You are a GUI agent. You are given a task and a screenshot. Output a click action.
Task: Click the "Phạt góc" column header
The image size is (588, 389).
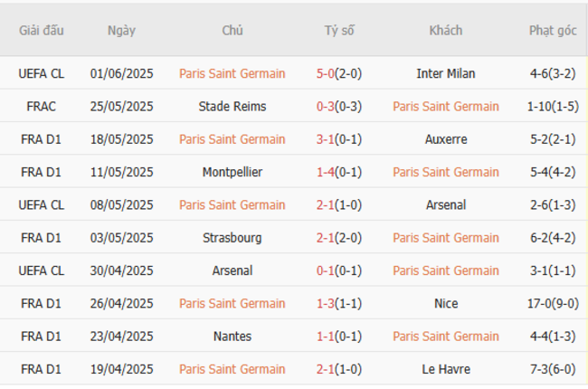point(553,30)
